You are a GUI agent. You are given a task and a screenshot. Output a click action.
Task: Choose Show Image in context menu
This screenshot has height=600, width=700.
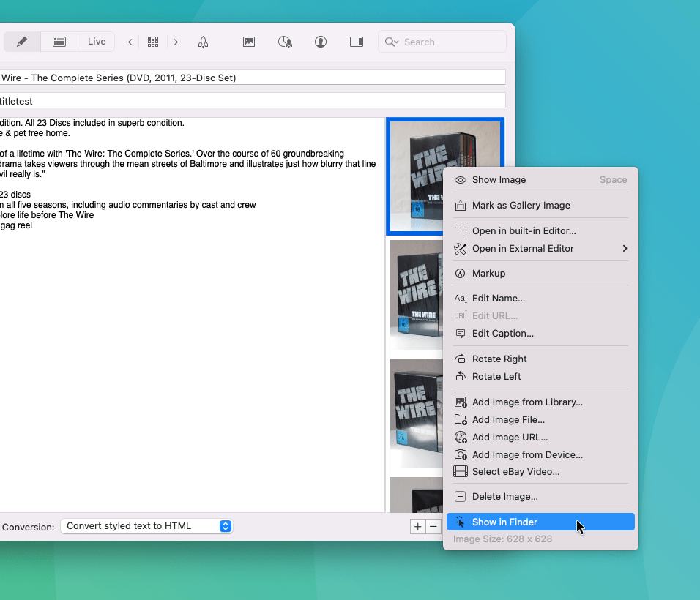[x=540, y=180]
